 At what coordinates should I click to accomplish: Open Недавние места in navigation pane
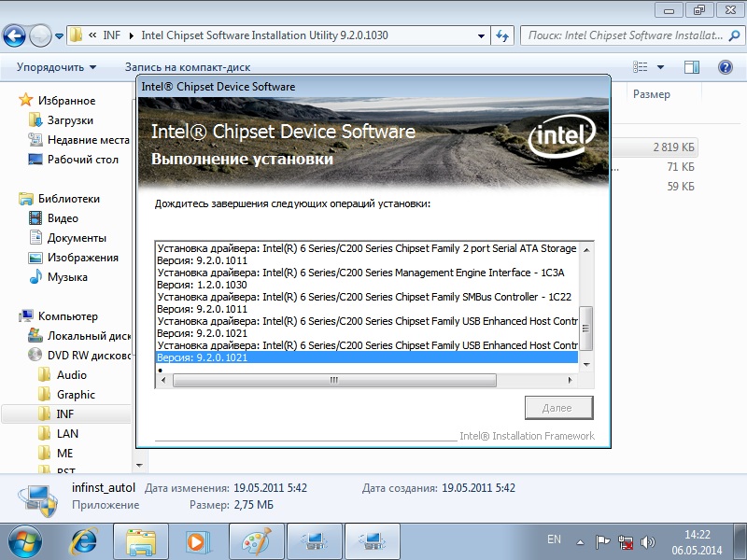click(88, 140)
